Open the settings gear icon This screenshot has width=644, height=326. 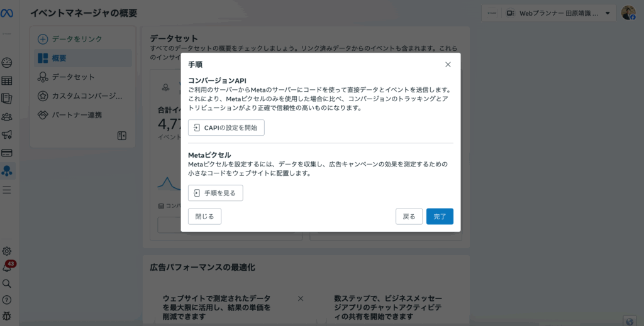[8, 251]
